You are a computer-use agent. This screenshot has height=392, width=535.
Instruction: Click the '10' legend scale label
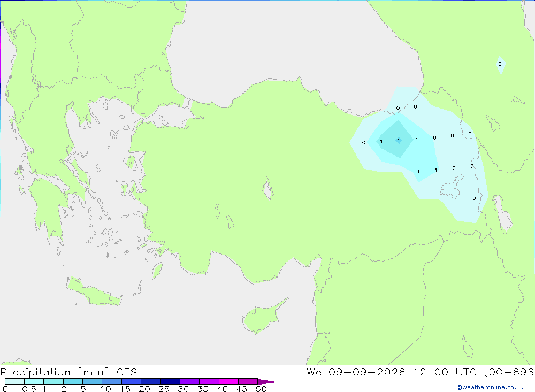106,389
